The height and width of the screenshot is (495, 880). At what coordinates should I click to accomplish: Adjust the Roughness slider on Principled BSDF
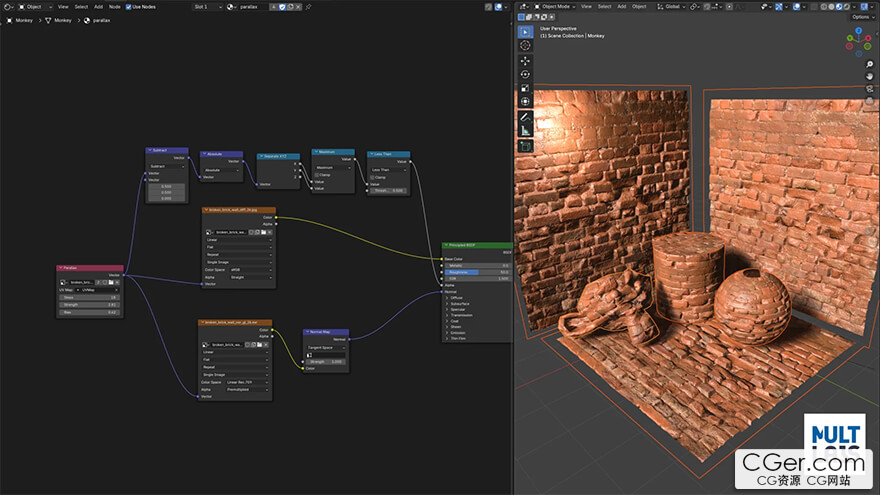pos(478,271)
